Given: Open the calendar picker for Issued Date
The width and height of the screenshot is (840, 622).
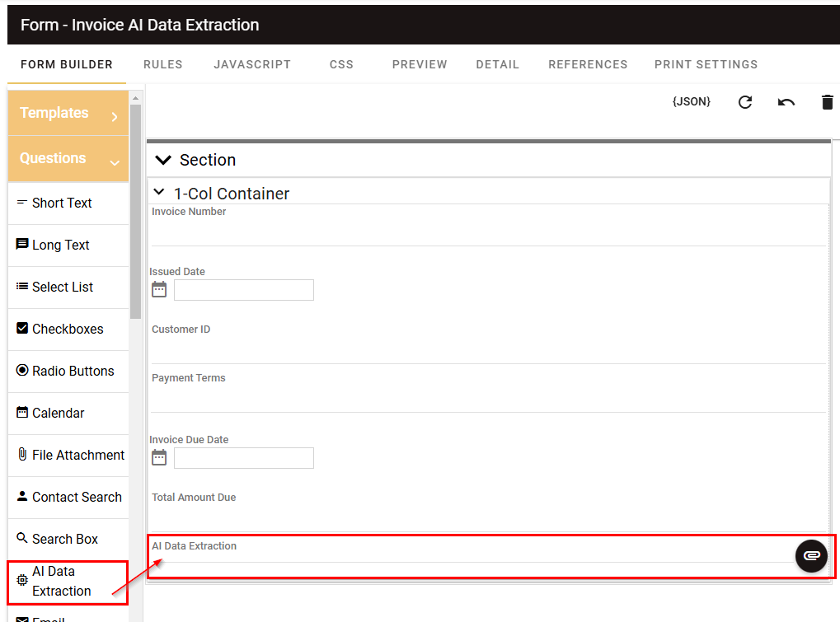Looking at the screenshot, I should pos(158,289).
